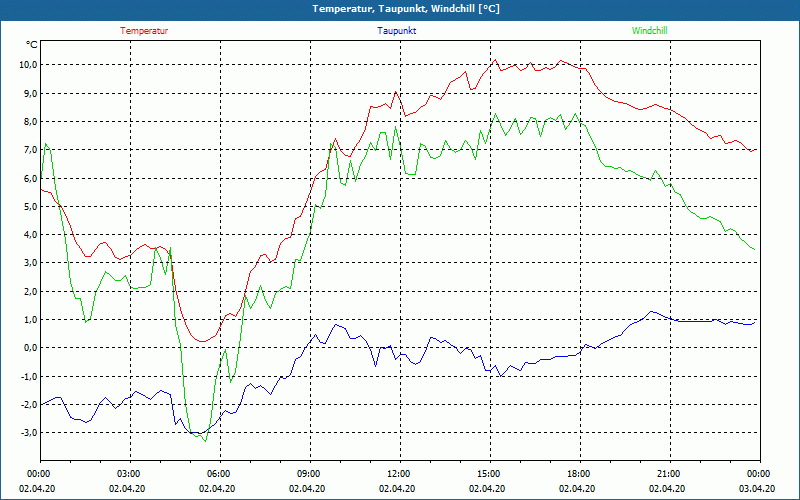Click the 02.04.20 date under 18:00
The width and height of the screenshot is (800, 500).
click(577, 488)
